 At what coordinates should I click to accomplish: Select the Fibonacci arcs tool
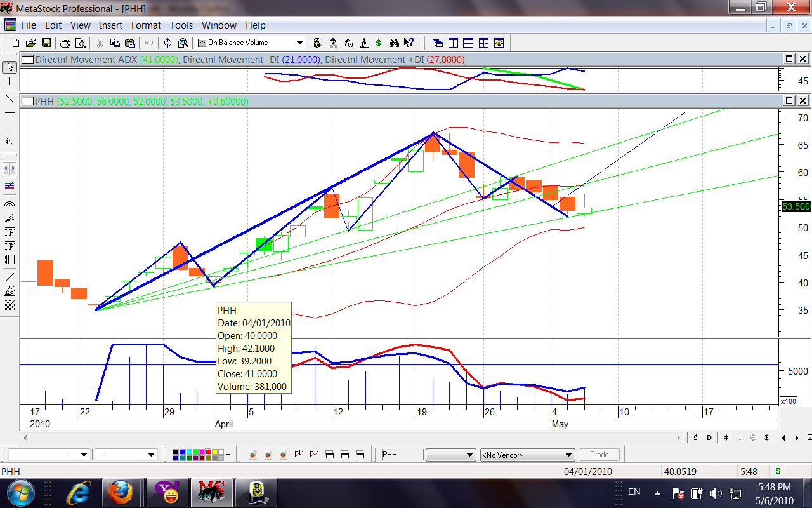coord(10,205)
